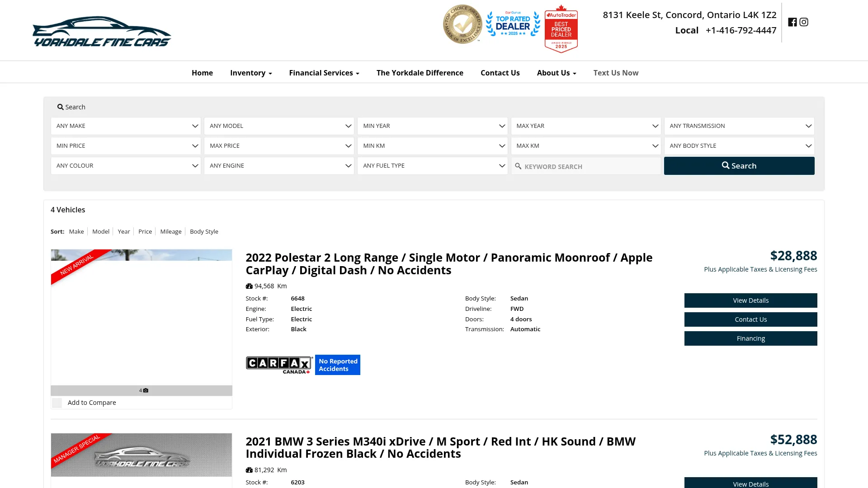Call the local number +1-416-792-4447

coord(741,30)
